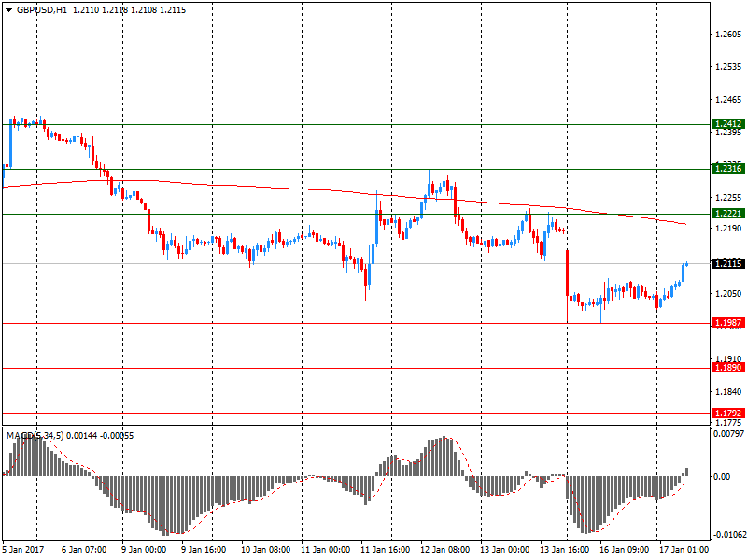Click the 1.2050 price scale value

pos(728,294)
